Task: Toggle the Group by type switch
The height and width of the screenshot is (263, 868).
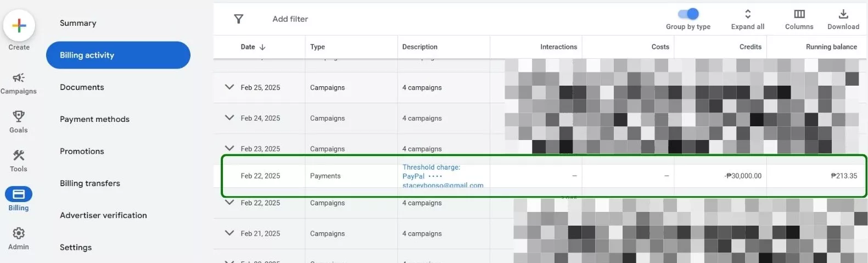Action: click(688, 14)
